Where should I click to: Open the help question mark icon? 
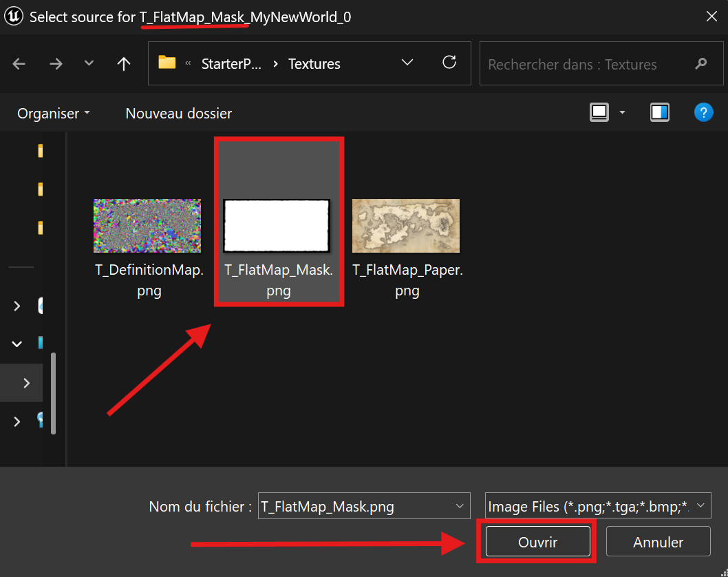point(703,112)
